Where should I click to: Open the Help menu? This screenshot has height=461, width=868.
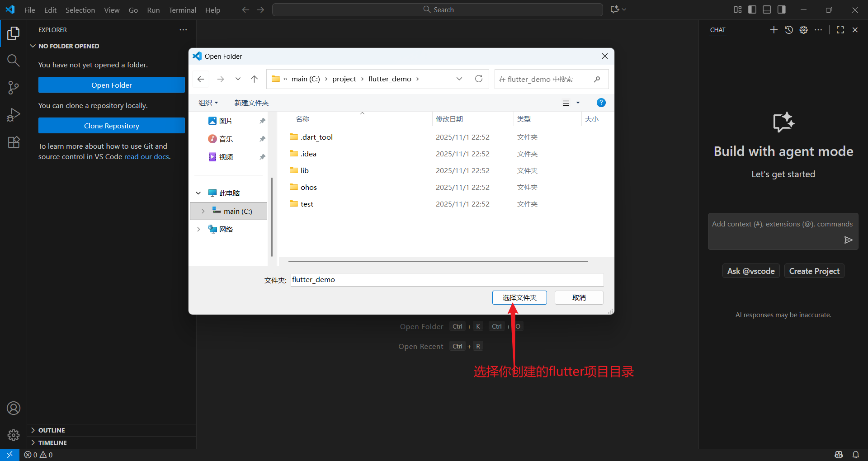click(x=212, y=10)
